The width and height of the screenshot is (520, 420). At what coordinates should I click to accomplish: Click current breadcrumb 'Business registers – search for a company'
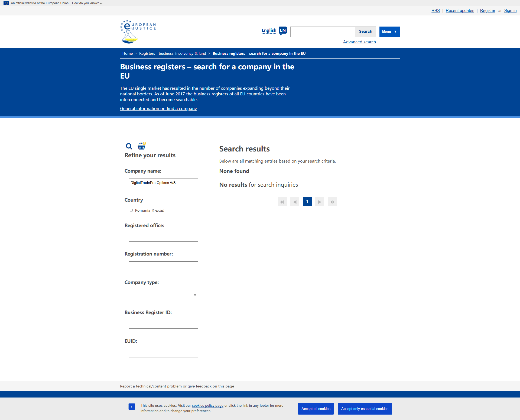(x=259, y=53)
